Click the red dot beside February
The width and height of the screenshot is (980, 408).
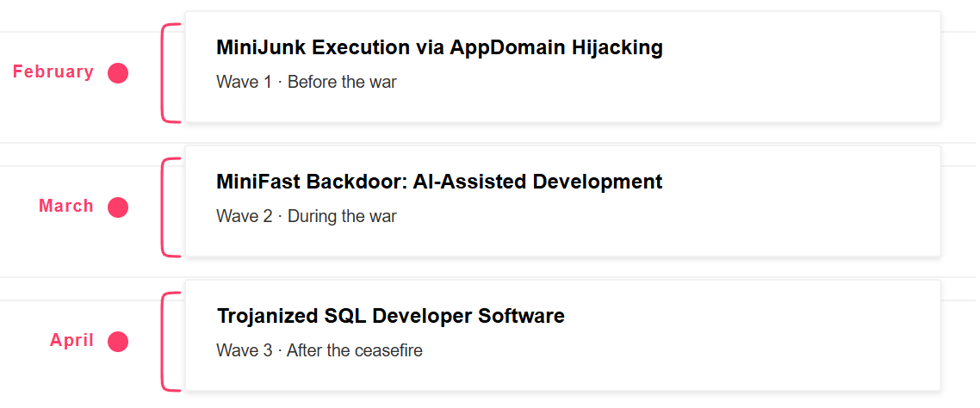(118, 73)
